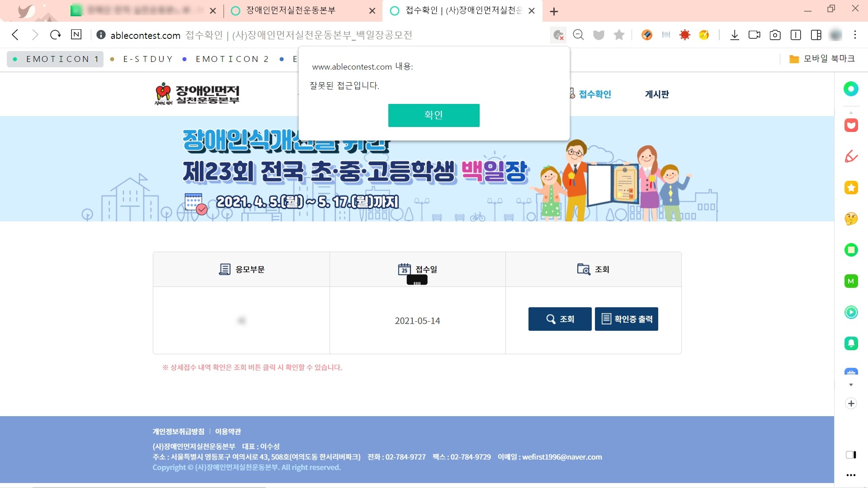Open the Naver N start page icon
The image size is (868, 488).
pos(76,34)
